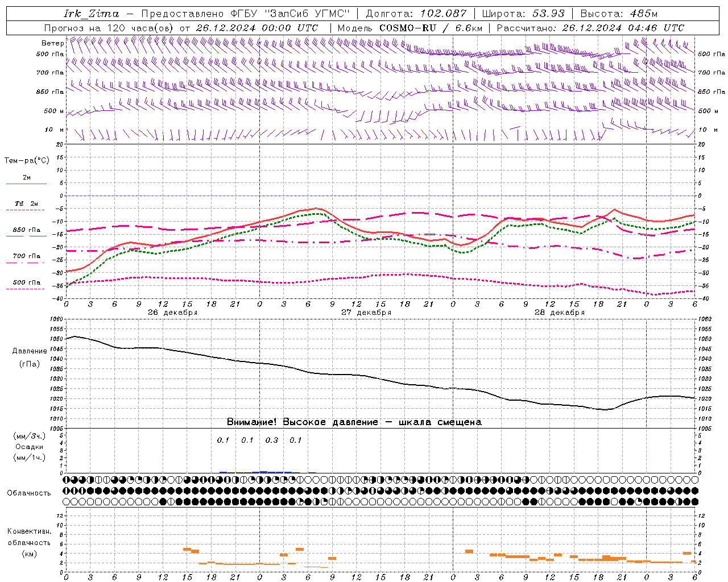
Task: Click the 27 декабря date label
Action: pyautogui.click(x=366, y=313)
